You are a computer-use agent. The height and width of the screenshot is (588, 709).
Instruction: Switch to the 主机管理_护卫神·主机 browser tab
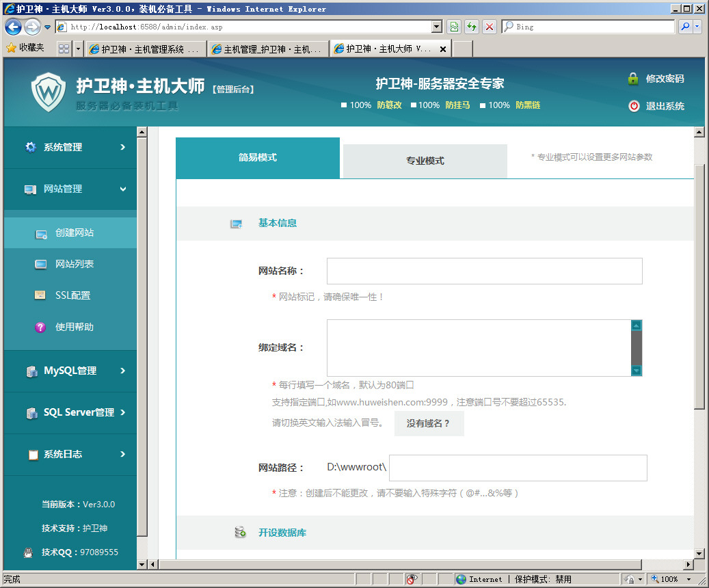click(268, 49)
